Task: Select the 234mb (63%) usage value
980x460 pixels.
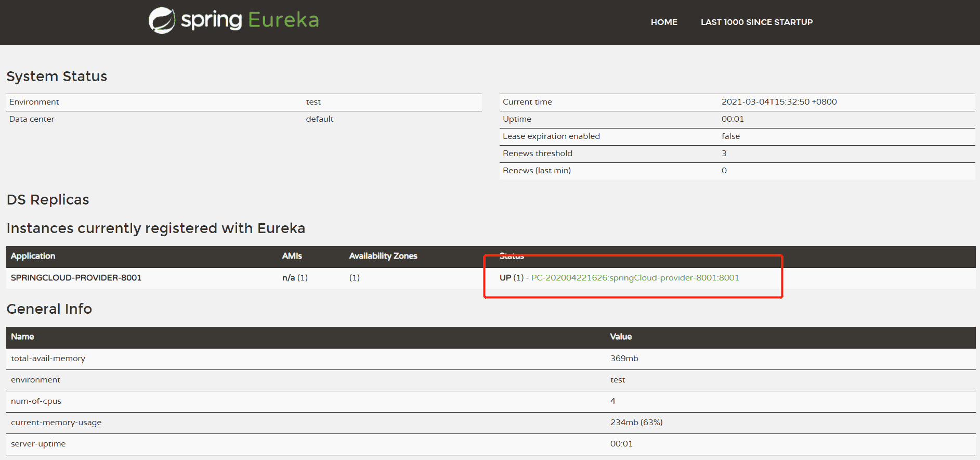Action: click(x=636, y=423)
